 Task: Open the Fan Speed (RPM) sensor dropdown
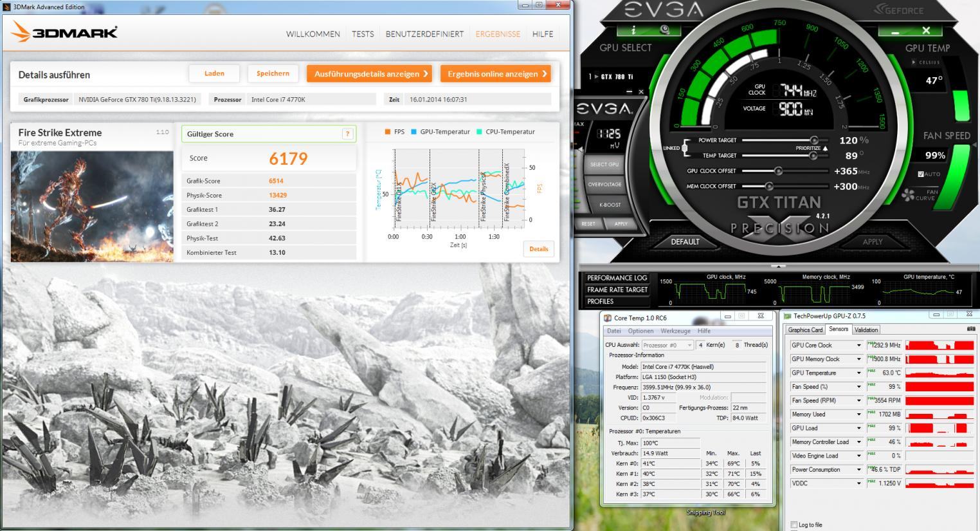click(858, 400)
